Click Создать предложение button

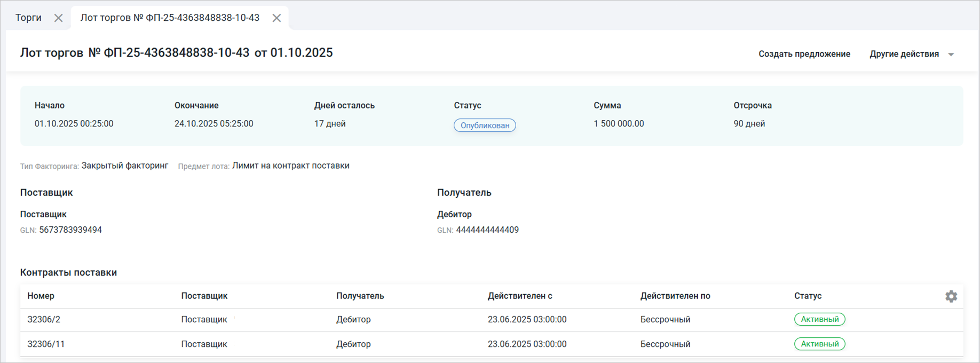804,54
